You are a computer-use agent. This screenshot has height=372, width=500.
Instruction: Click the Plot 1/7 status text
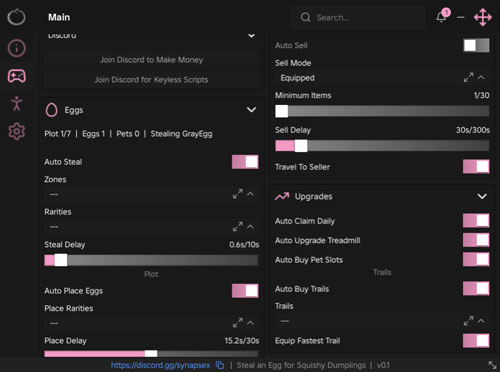click(x=57, y=134)
